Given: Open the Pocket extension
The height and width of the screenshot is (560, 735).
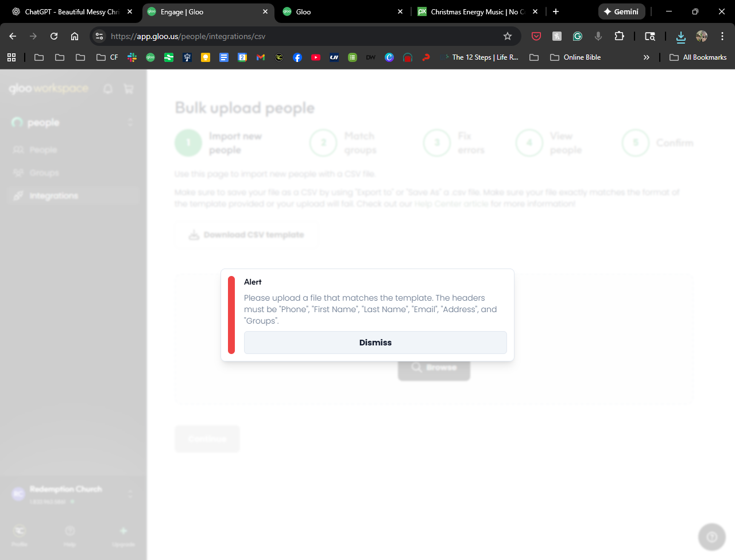Looking at the screenshot, I should [x=536, y=36].
